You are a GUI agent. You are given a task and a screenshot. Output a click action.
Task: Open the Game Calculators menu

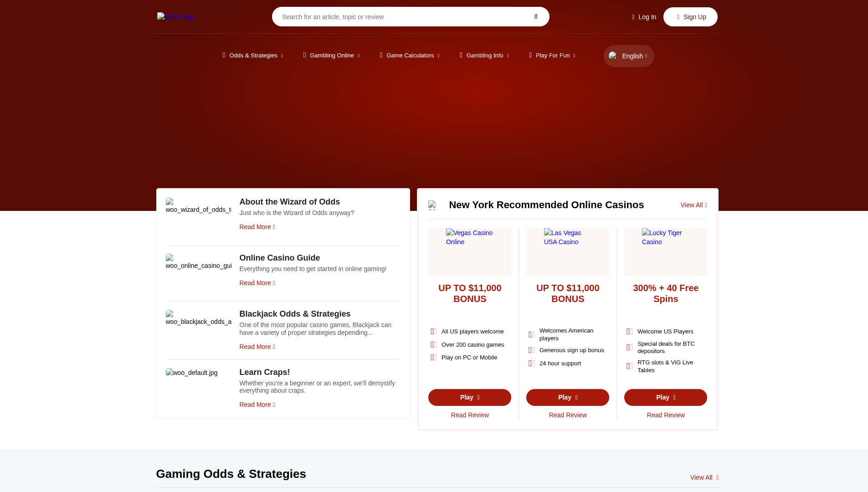point(410,56)
